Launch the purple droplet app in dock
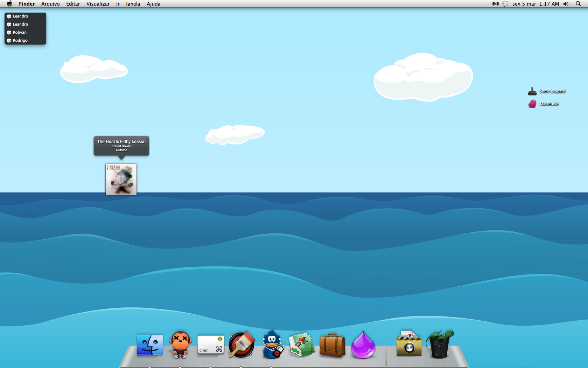The width and height of the screenshot is (588, 368). coord(363,345)
